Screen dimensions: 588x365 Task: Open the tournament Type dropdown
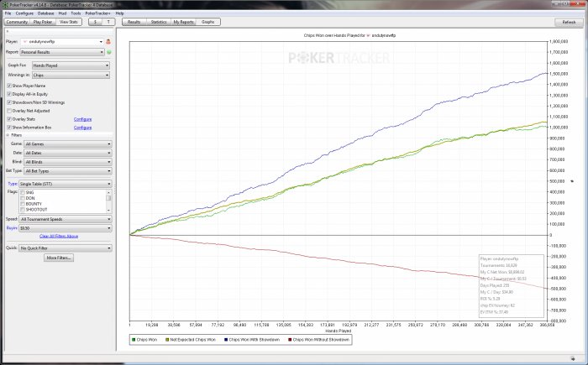[66, 184]
